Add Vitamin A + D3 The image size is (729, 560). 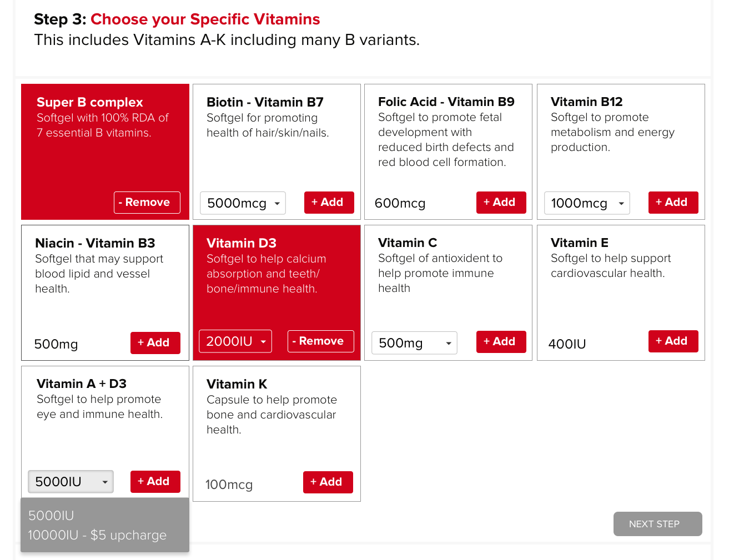tap(155, 482)
